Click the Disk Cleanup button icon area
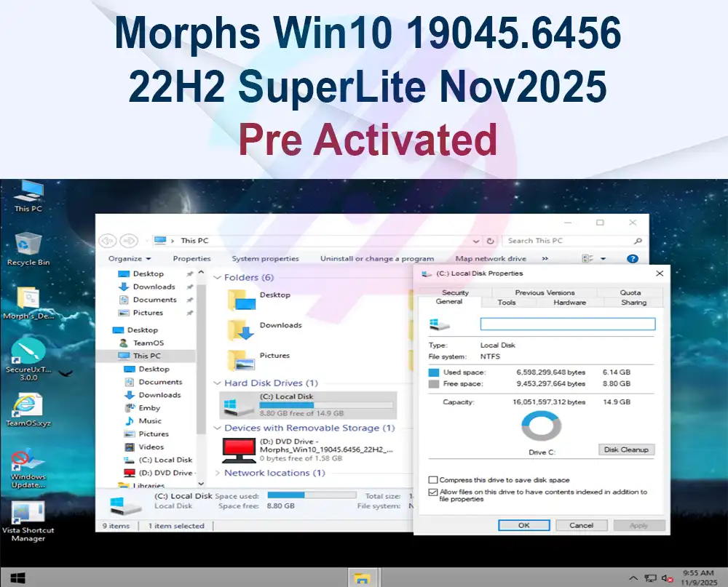This screenshot has height=587, width=728. click(626, 450)
